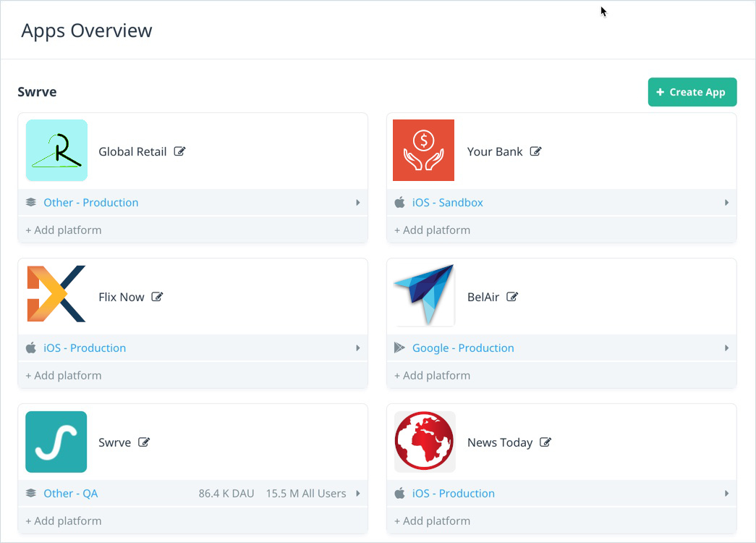Edit the Global Retail app name
756x543 pixels.
pyautogui.click(x=179, y=151)
